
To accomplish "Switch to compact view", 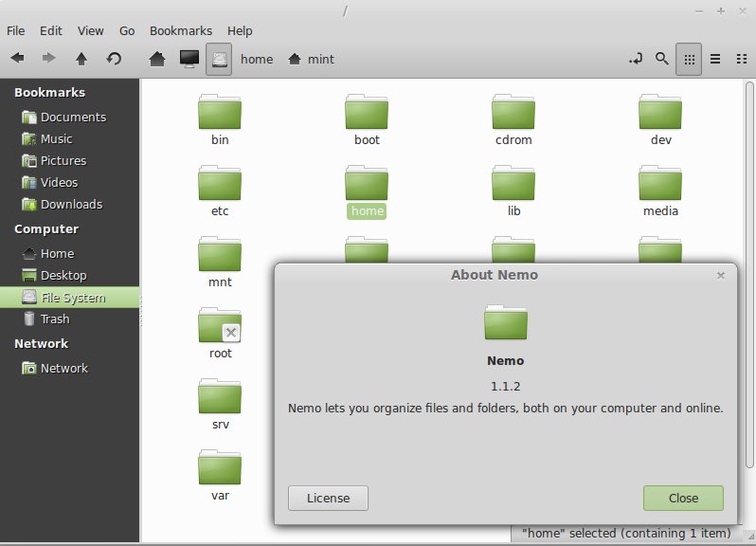I will click(741, 59).
